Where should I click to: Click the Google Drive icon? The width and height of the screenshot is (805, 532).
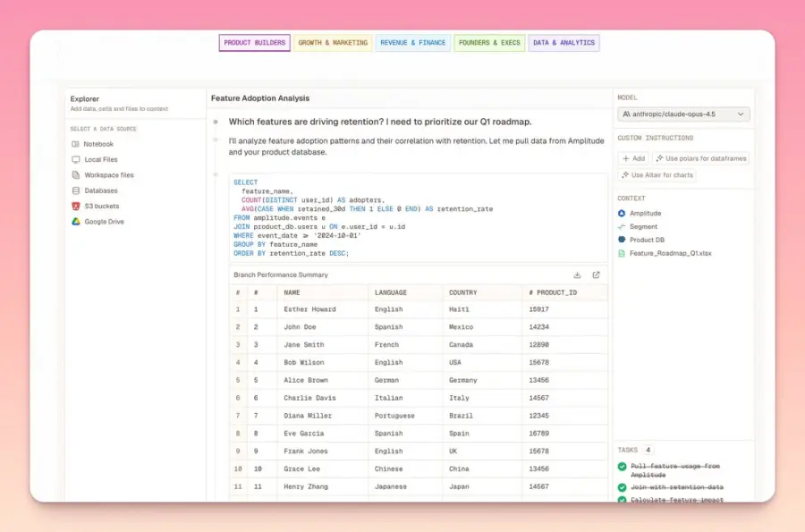[x=75, y=222]
